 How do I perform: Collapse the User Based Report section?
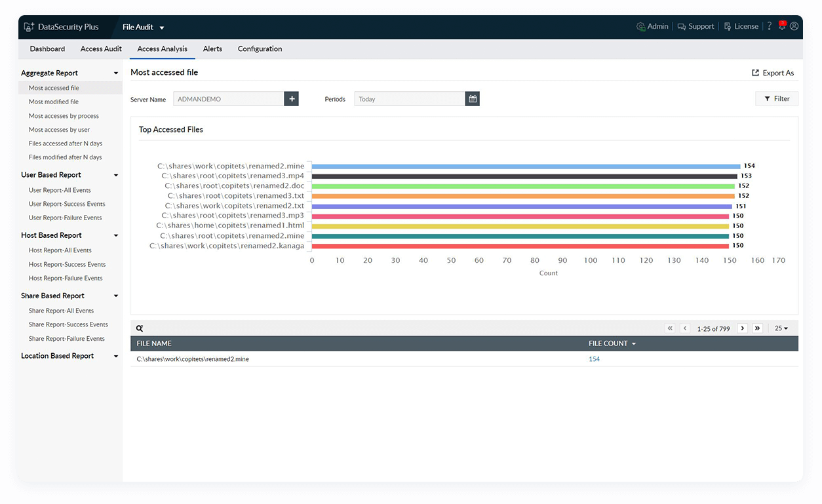(116, 176)
